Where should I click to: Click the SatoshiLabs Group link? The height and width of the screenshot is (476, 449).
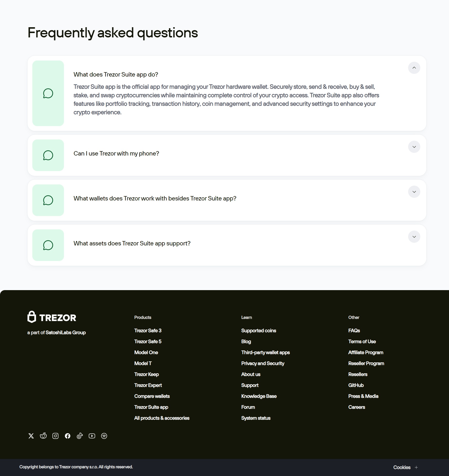click(66, 332)
